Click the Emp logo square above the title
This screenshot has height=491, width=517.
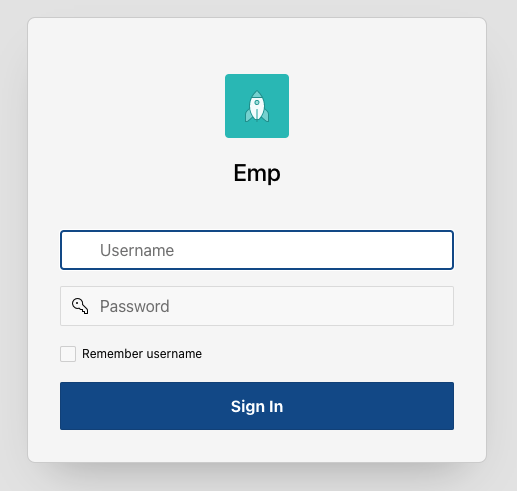point(257,106)
